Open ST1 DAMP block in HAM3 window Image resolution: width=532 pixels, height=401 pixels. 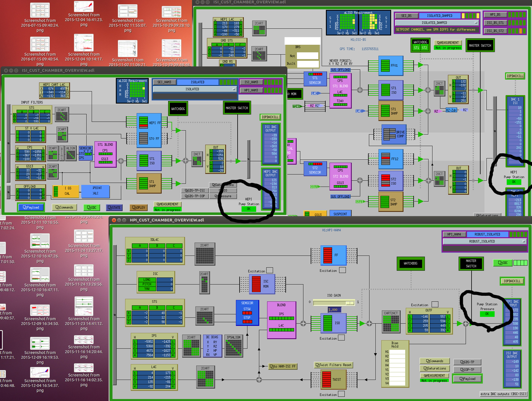coord(149,183)
